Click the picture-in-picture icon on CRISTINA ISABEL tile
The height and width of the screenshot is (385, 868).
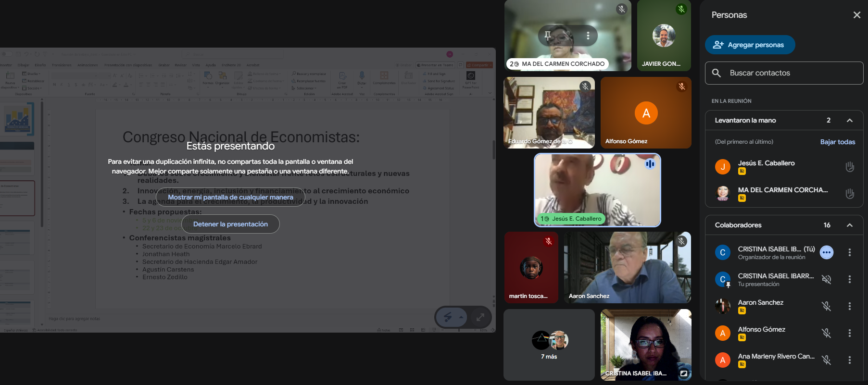684,373
